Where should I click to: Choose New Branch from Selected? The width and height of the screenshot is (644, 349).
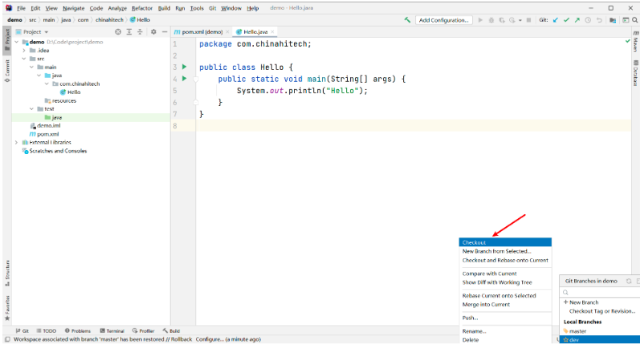point(505,251)
